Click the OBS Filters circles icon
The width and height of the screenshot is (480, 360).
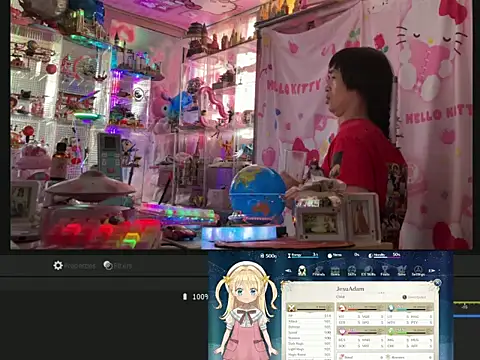108,266
